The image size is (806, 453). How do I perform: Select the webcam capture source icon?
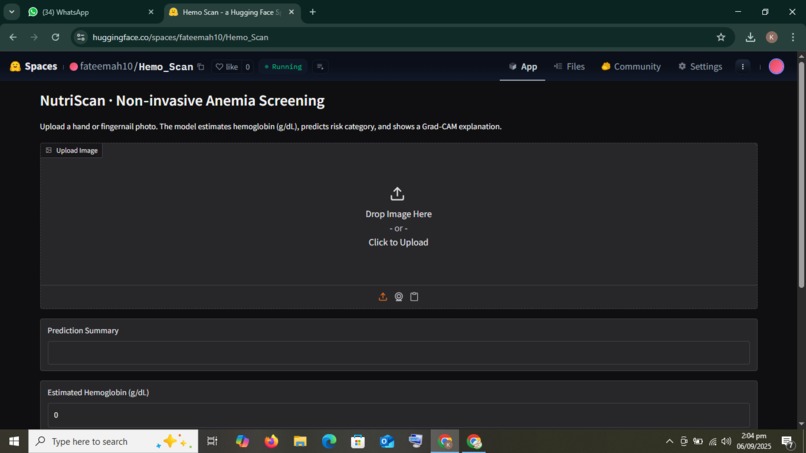398,297
